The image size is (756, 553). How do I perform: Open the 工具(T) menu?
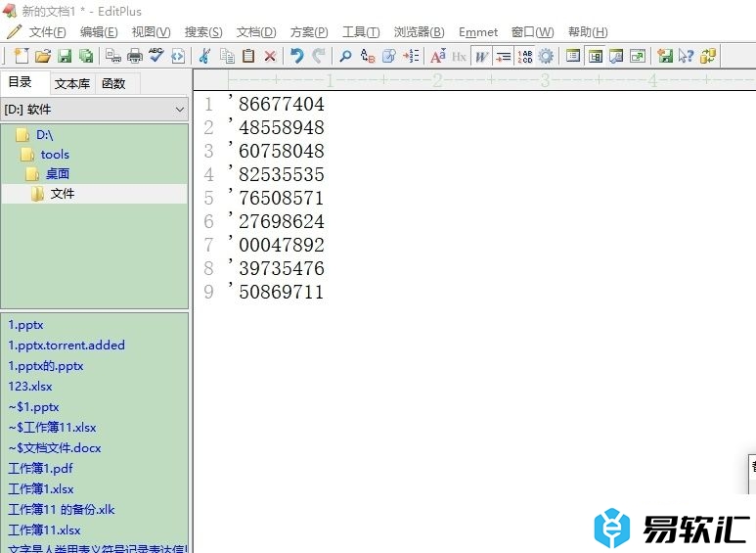pos(361,32)
